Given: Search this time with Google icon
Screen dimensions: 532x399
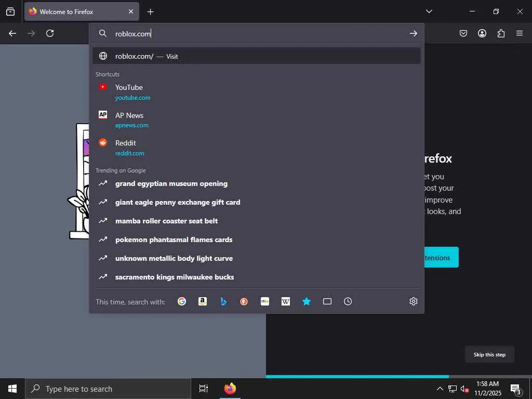Looking at the screenshot, I should click(182, 301).
